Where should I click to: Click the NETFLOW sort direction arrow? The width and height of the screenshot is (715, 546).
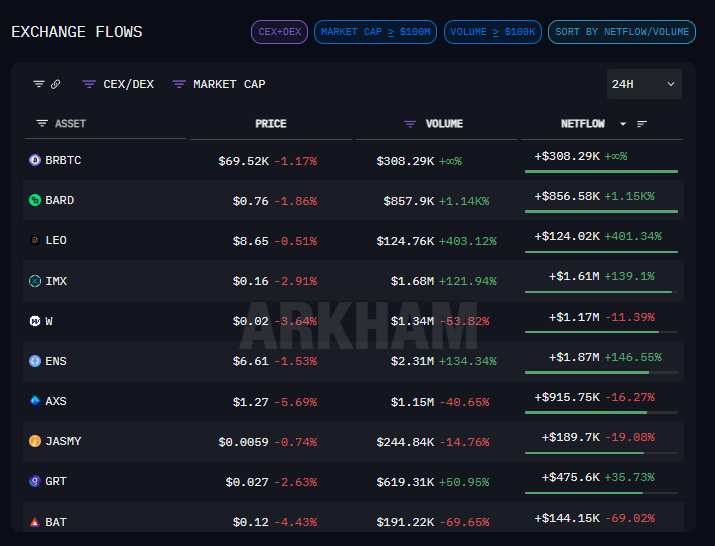(623, 124)
